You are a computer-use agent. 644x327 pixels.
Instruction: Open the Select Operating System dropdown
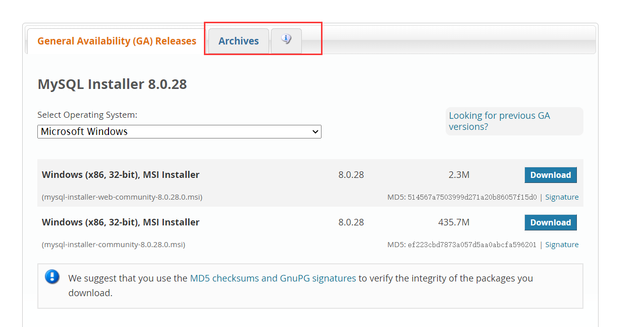(x=179, y=131)
